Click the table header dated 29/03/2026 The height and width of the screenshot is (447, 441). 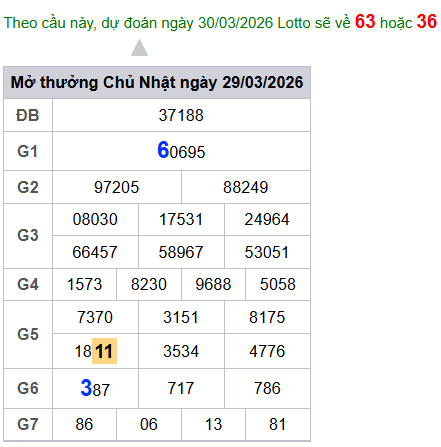pos(157,82)
